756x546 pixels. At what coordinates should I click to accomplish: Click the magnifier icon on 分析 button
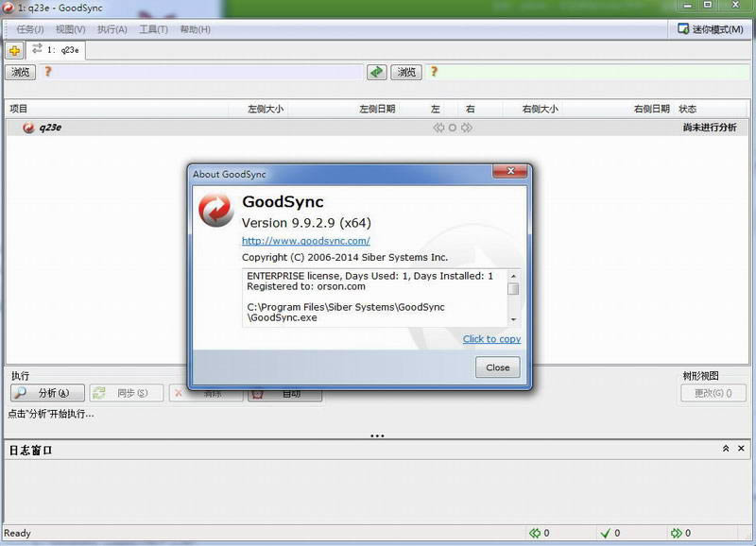20,393
